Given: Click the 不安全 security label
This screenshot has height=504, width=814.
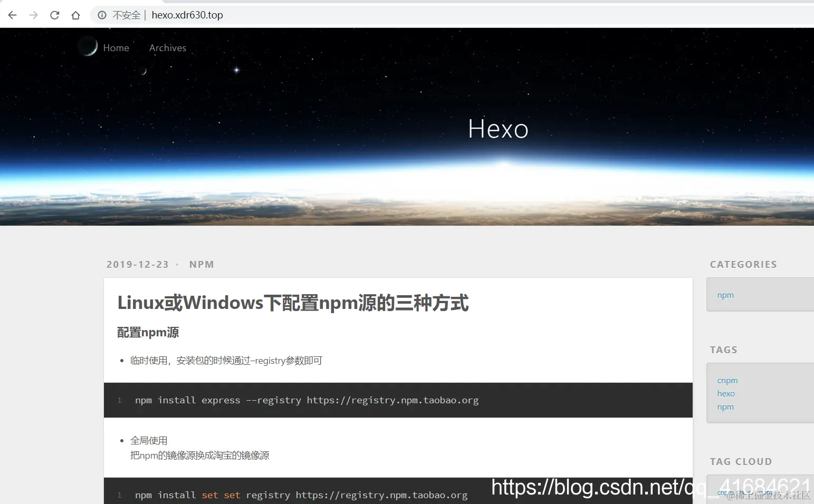Looking at the screenshot, I should (x=126, y=15).
